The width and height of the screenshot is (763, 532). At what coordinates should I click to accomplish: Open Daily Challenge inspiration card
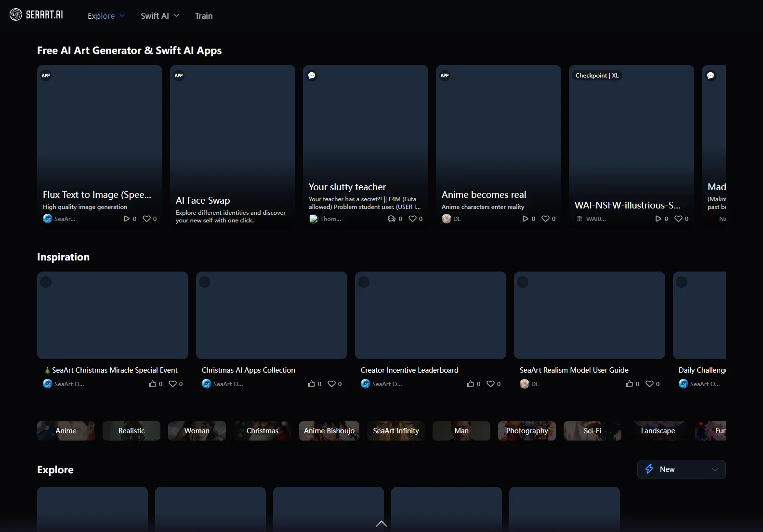pyautogui.click(x=699, y=315)
